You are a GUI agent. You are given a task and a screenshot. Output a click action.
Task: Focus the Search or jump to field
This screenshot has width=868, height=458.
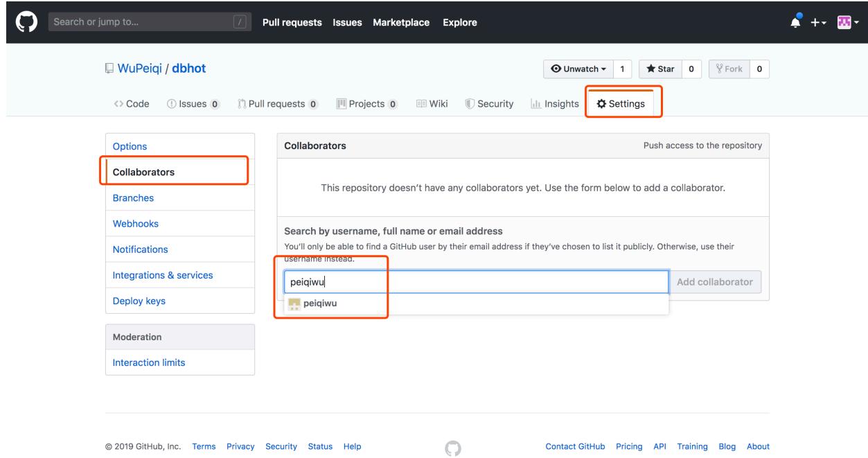tap(149, 22)
